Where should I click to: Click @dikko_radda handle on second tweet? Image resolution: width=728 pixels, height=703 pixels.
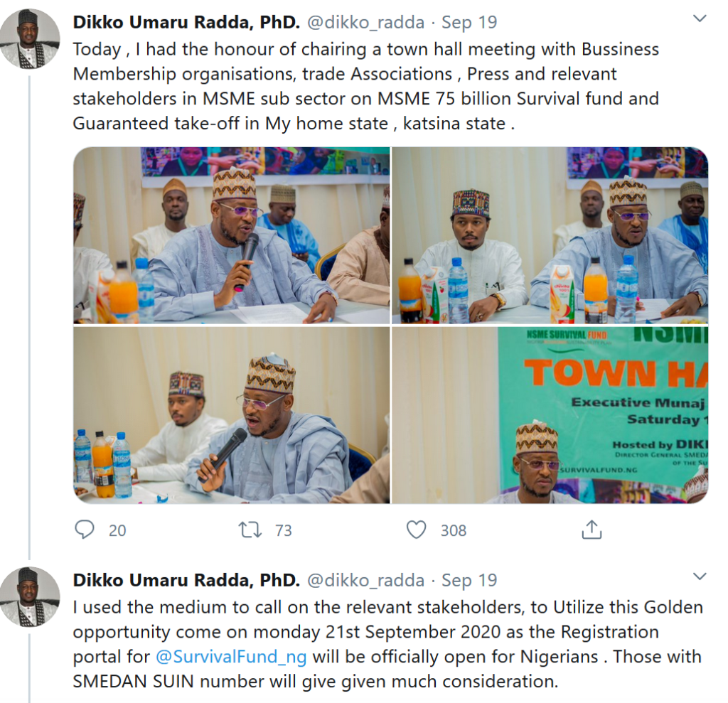coord(365,580)
